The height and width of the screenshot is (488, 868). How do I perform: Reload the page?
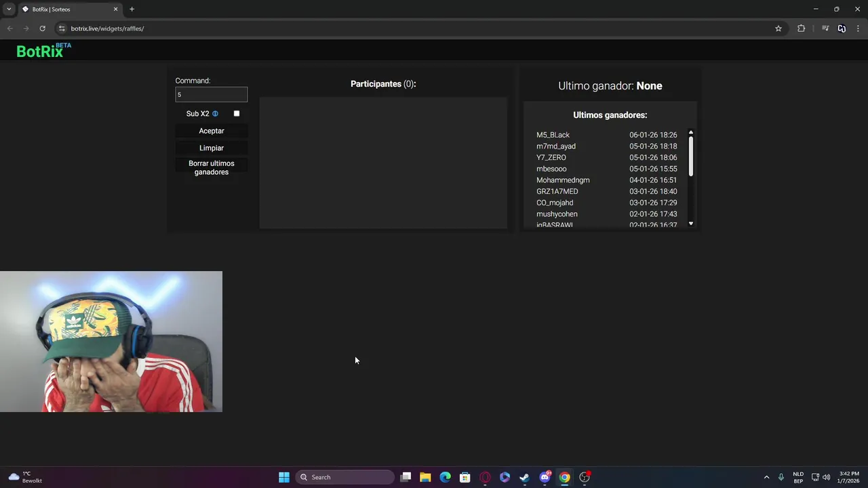pyautogui.click(x=42, y=28)
